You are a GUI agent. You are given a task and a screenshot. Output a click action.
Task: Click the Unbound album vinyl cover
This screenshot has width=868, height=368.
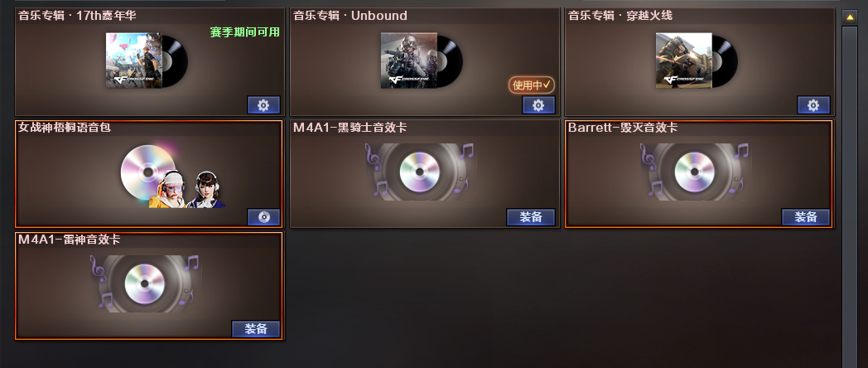(422, 61)
